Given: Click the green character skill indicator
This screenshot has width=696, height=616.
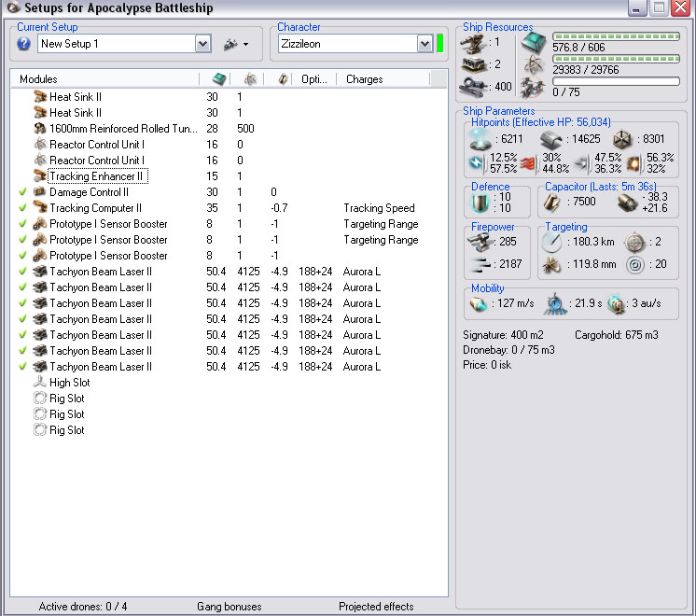Looking at the screenshot, I should tap(439, 44).
